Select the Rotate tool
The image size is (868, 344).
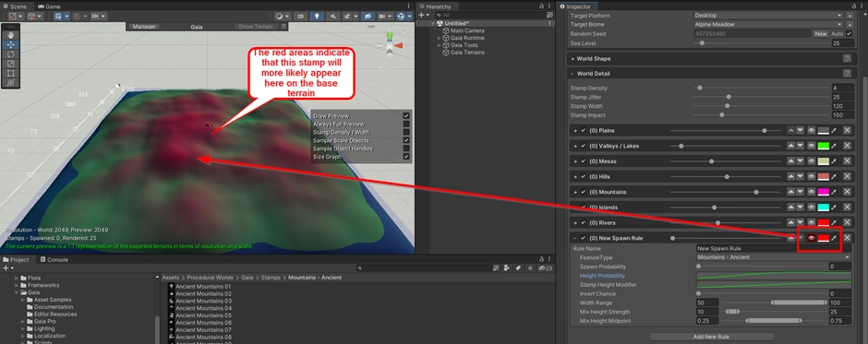tap(11, 54)
